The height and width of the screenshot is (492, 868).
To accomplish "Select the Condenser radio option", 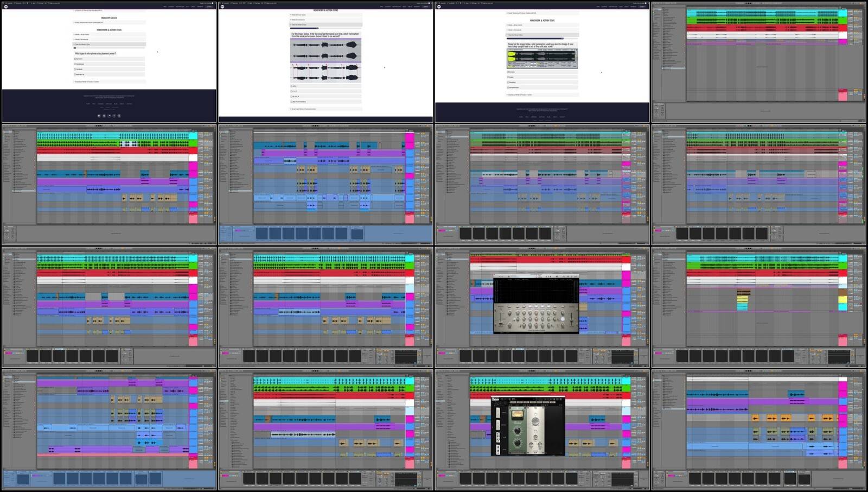I will click(x=75, y=64).
